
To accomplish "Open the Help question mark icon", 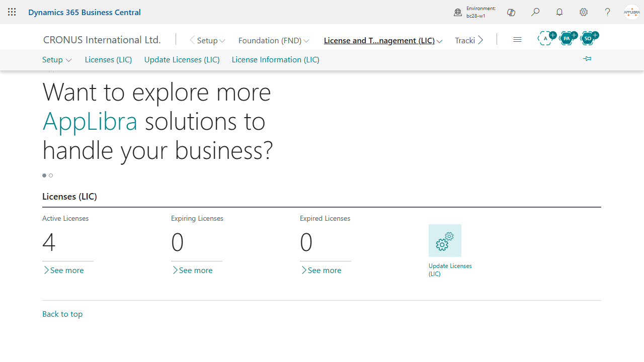I will (x=608, y=12).
